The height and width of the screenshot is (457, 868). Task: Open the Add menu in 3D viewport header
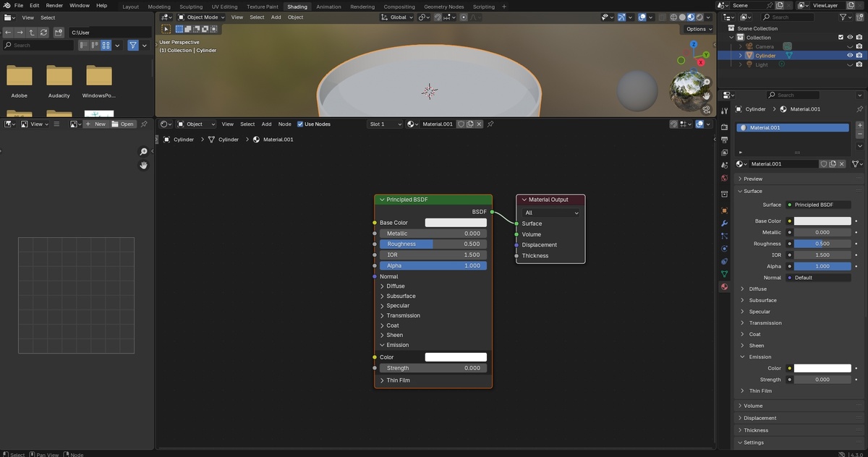pyautogui.click(x=276, y=17)
